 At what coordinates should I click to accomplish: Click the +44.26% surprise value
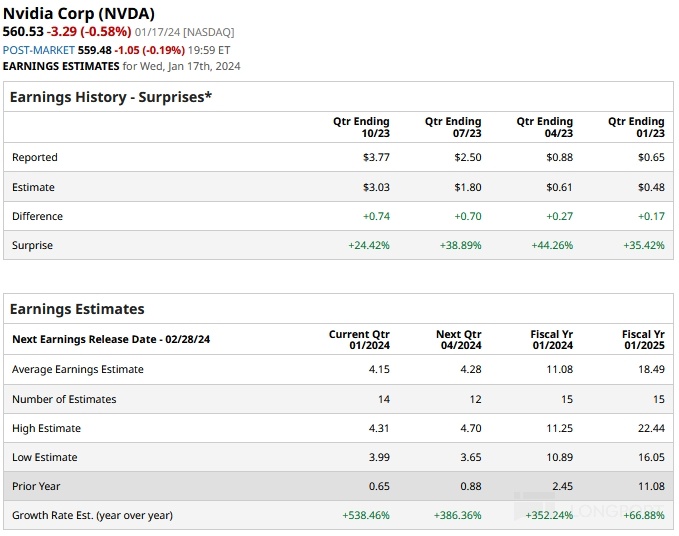point(551,245)
